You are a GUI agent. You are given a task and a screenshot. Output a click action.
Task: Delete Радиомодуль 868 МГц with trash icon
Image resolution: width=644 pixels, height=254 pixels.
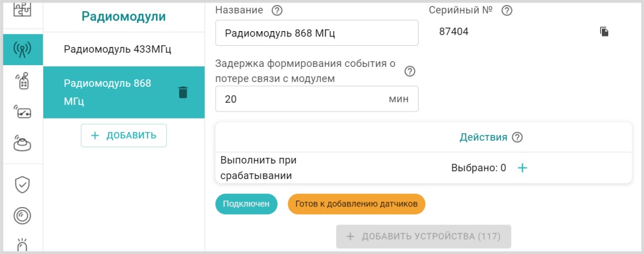coord(183,92)
